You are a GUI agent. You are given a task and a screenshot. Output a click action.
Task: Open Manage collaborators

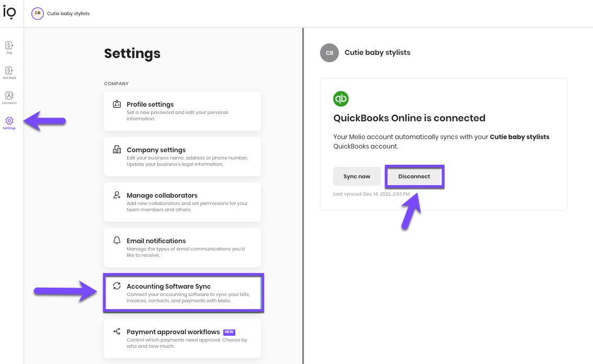point(183,202)
